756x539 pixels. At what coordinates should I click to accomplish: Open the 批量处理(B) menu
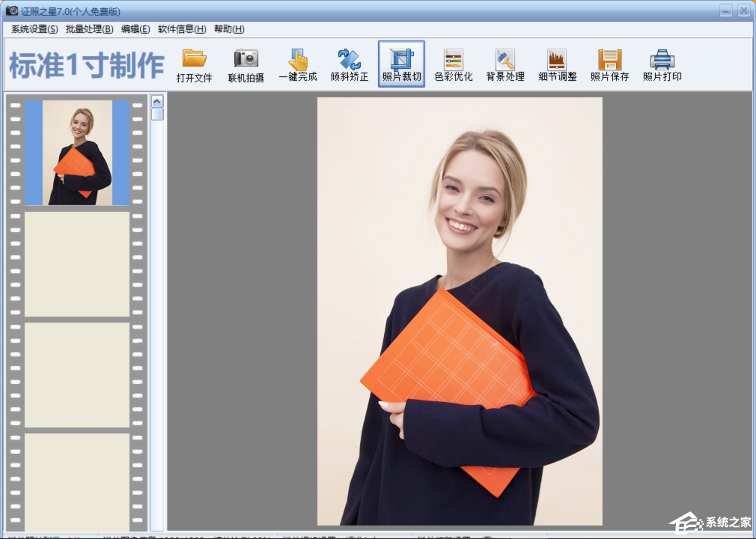(x=90, y=29)
